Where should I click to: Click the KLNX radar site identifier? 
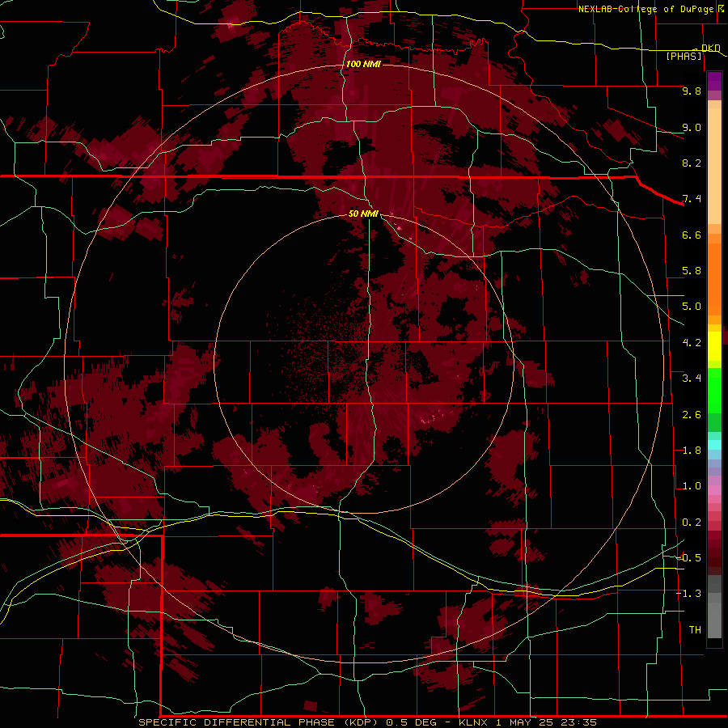(473, 722)
